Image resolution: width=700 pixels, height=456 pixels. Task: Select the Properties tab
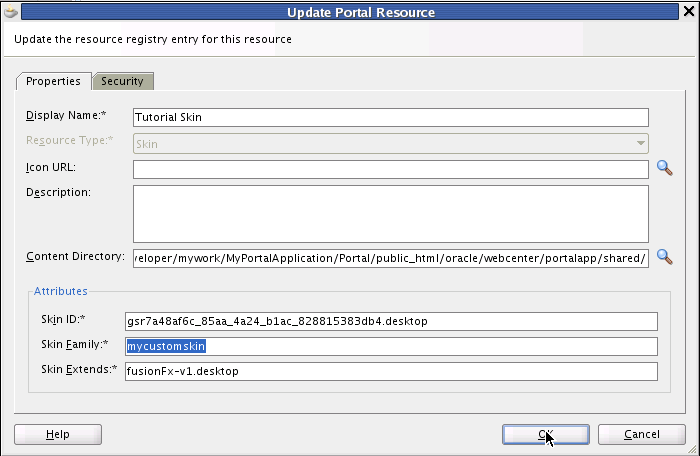(x=54, y=81)
